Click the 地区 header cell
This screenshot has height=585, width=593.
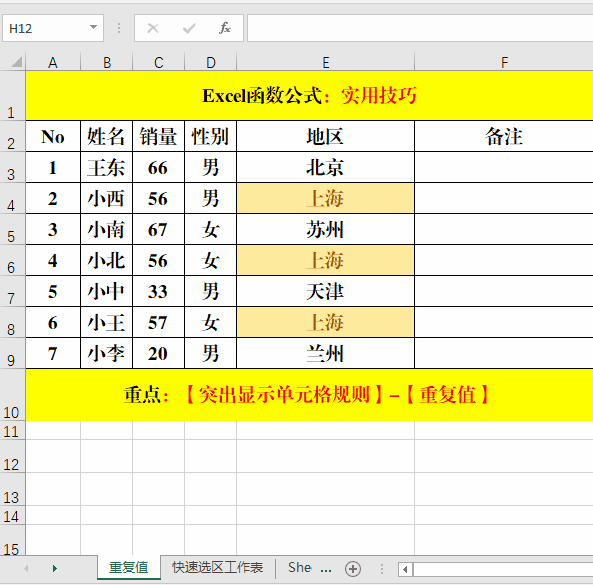click(326, 136)
